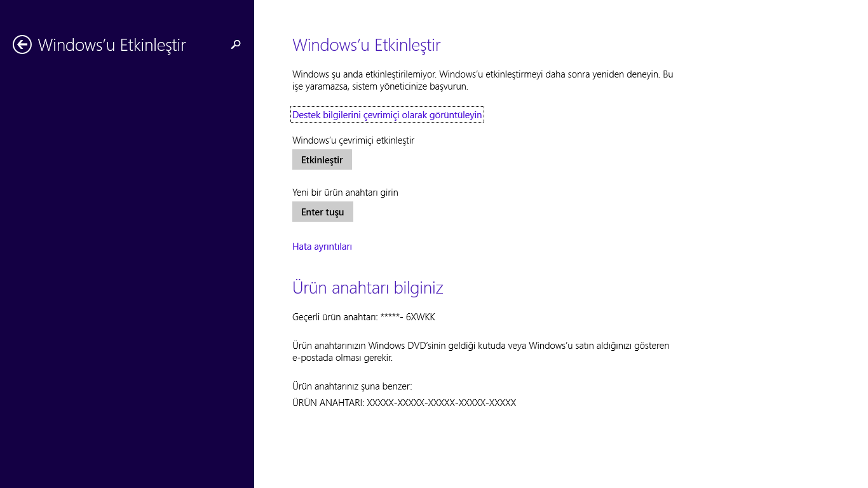Click the 'Enter tuşu' button
The height and width of the screenshot is (488, 868).
pos(323,212)
